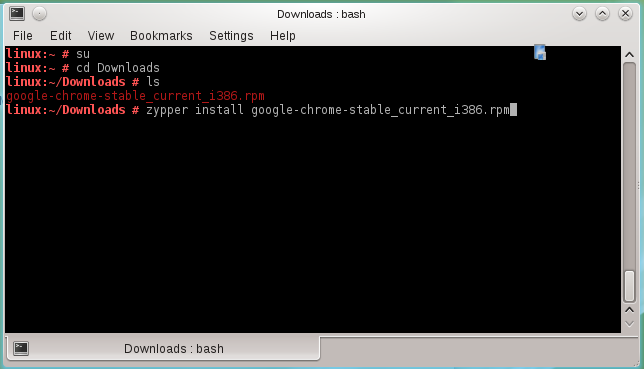This screenshot has width=644, height=369.
Task: Open the Edit menu
Action: [x=61, y=36]
